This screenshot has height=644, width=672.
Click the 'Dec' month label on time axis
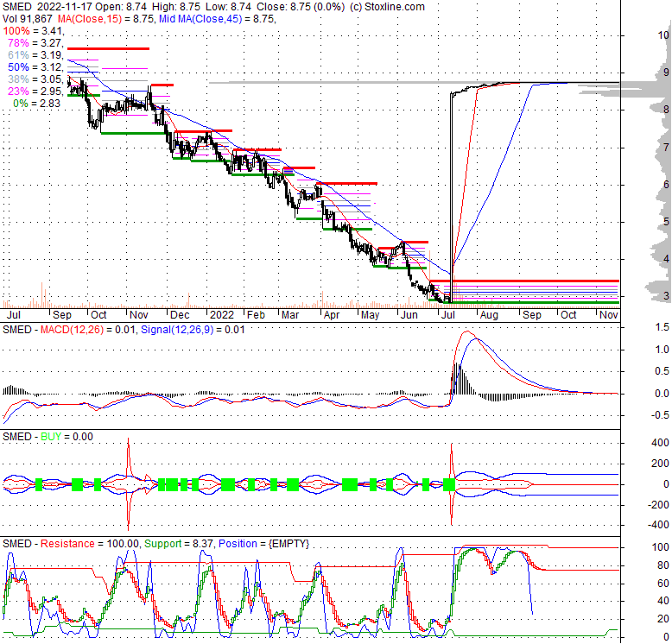tap(180, 315)
